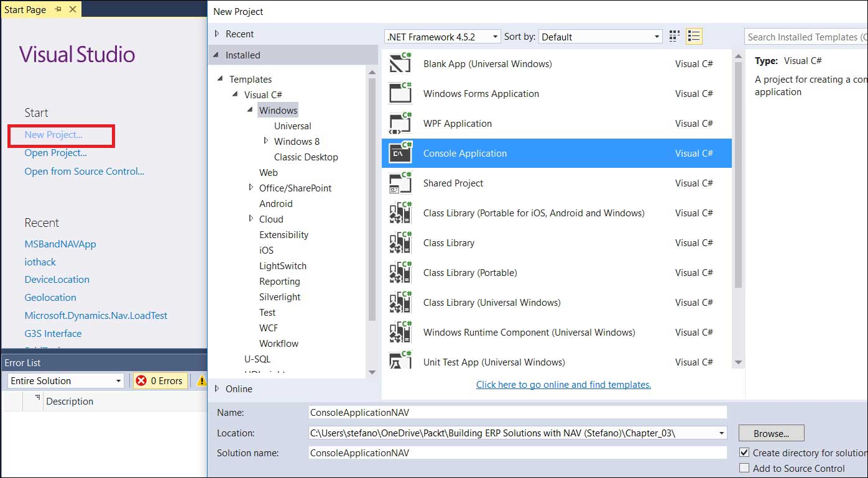Image resolution: width=868 pixels, height=478 pixels.
Task: Toggle the 0 Errors filter button
Action: (x=160, y=380)
